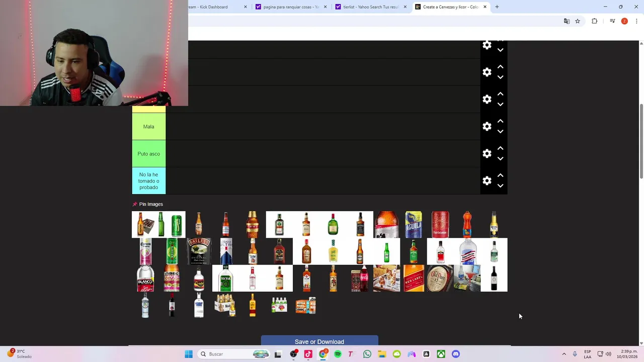Move the No la he tomado tier down
Screen dimensions: 644x362
[500, 186]
